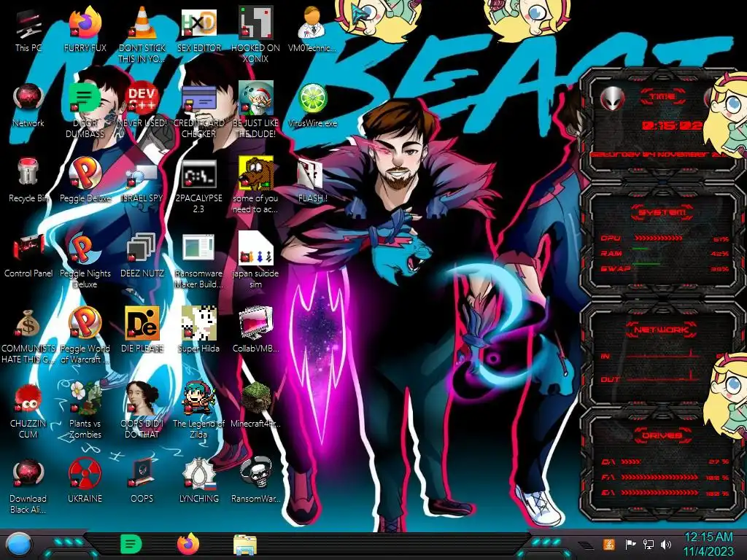Open the OOPS shortcut icon
Viewport: 747px width, 560px height.
(x=142, y=474)
